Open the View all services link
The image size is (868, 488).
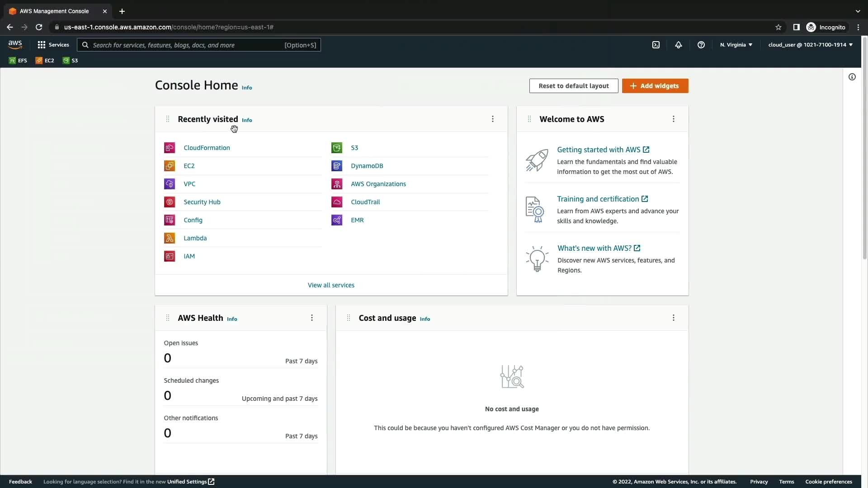click(331, 285)
